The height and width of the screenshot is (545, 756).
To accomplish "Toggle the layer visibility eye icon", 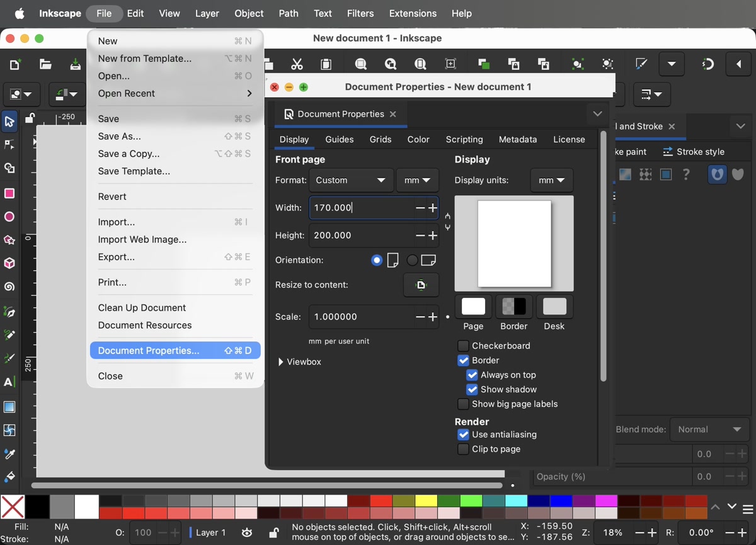I will (247, 532).
